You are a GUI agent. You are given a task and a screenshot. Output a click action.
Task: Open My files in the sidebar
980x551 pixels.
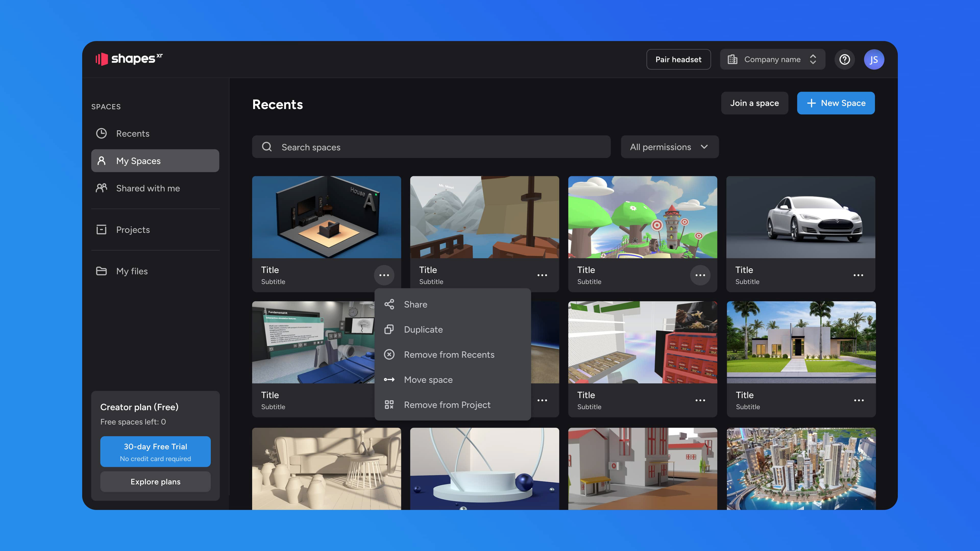point(132,271)
